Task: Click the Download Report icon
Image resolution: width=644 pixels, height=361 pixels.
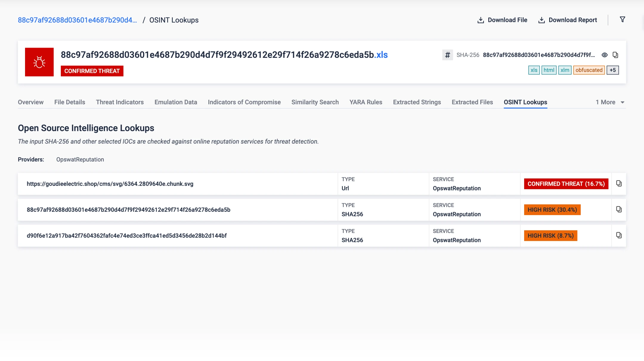Action: [x=541, y=20]
